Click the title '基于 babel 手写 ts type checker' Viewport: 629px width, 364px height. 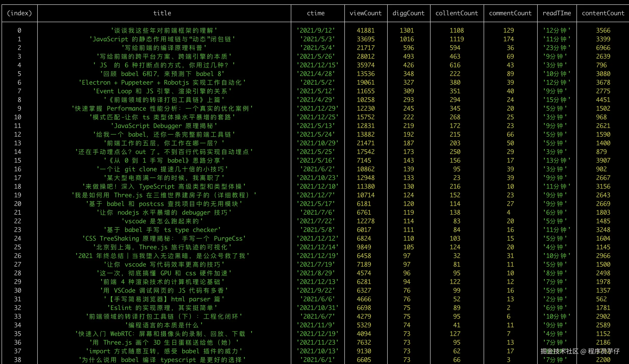coord(162,230)
